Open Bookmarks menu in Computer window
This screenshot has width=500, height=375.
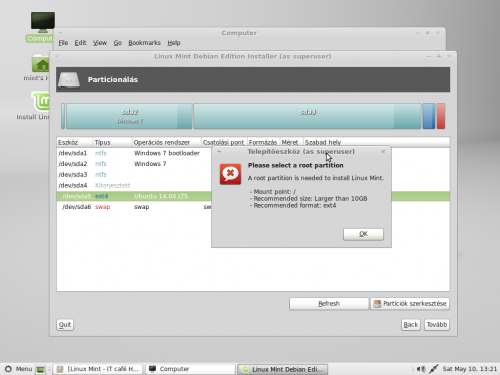144,43
